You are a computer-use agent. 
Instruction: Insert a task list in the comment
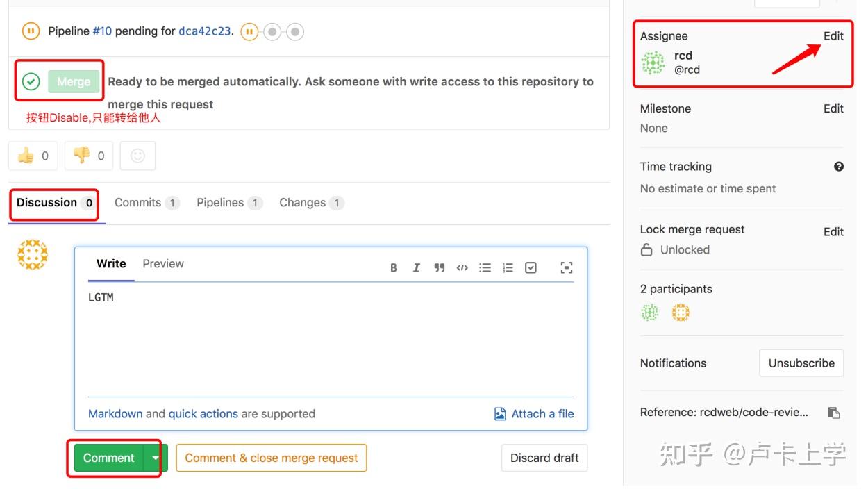point(531,267)
